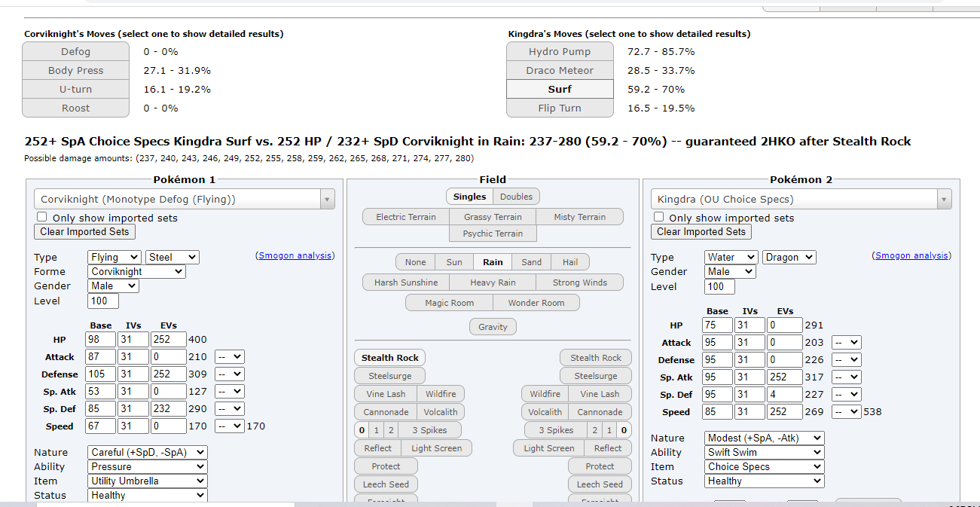Enable Psychic Terrain
Screen dimensions: 980x507
click(493, 234)
